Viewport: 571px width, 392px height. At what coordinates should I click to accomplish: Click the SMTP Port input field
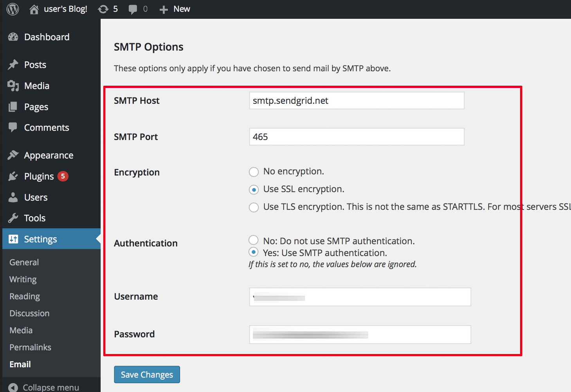pyautogui.click(x=357, y=137)
